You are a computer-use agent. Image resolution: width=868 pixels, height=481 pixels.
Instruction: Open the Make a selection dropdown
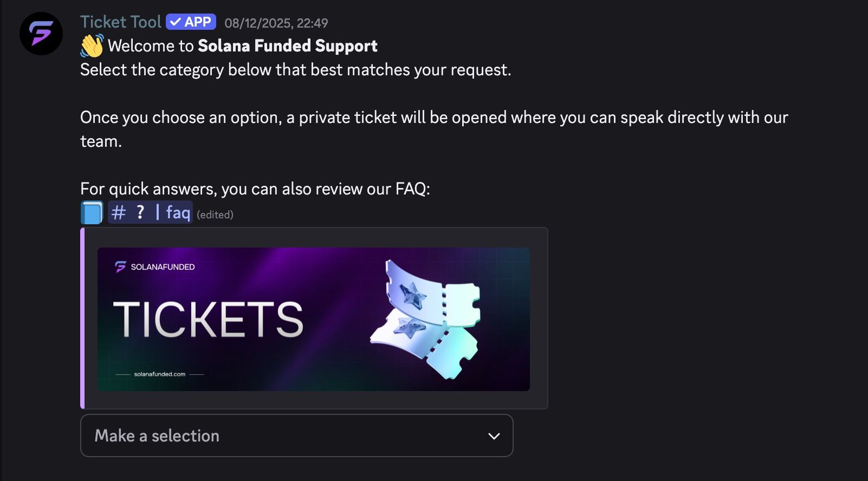[296, 435]
